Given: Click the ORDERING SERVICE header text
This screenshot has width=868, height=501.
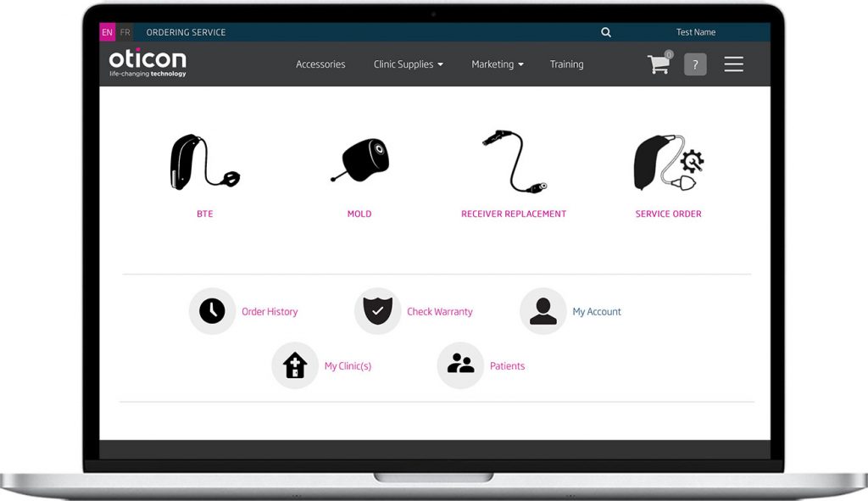Looking at the screenshot, I should [x=186, y=32].
